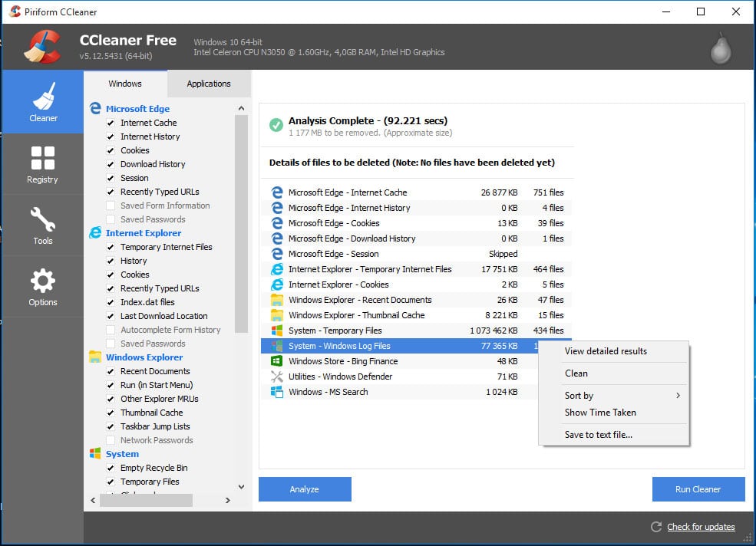Click the Windows MS Search icon

tap(277, 392)
